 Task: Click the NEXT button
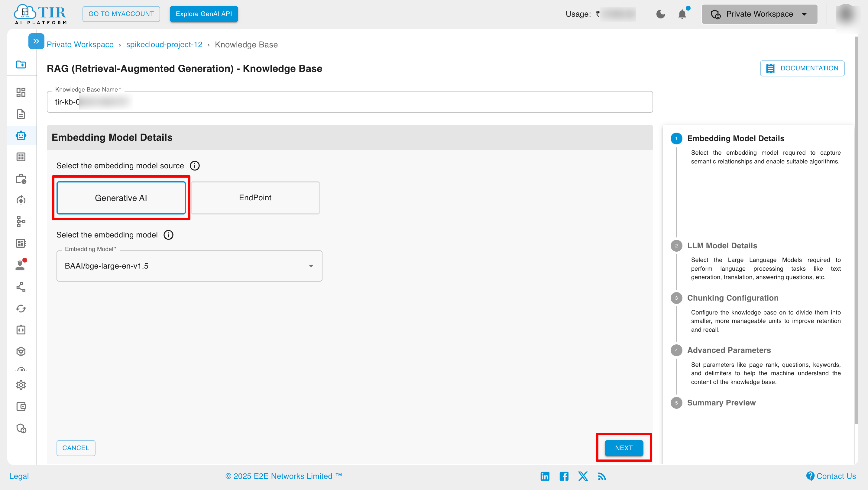click(x=623, y=448)
